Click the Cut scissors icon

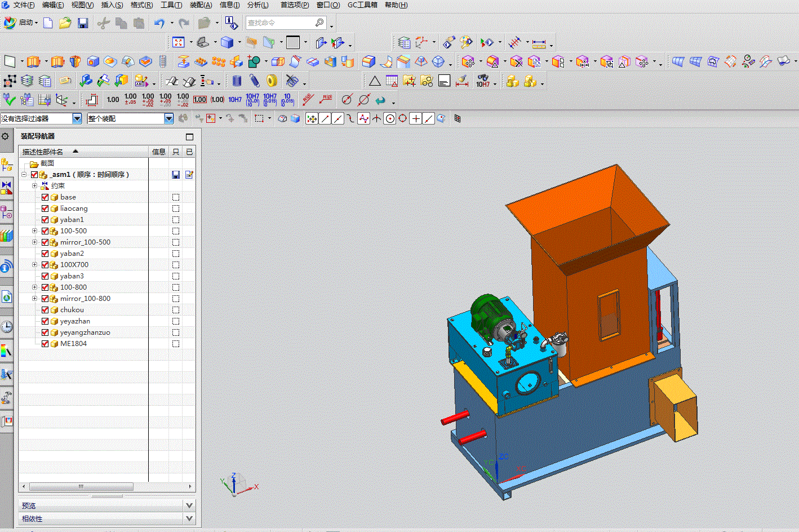pyautogui.click(x=103, y=23)
